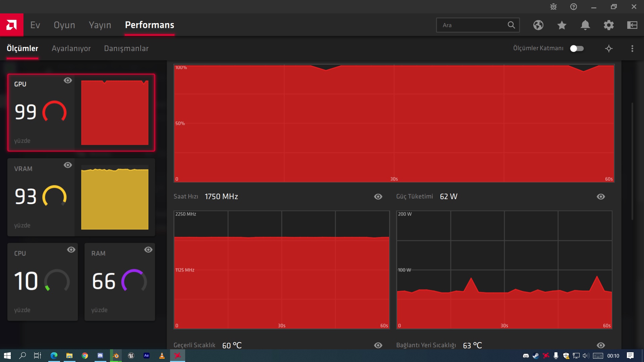Open the three-dot more options menu
The height and width of the screenshot is (362, 644).
point(632,49)
